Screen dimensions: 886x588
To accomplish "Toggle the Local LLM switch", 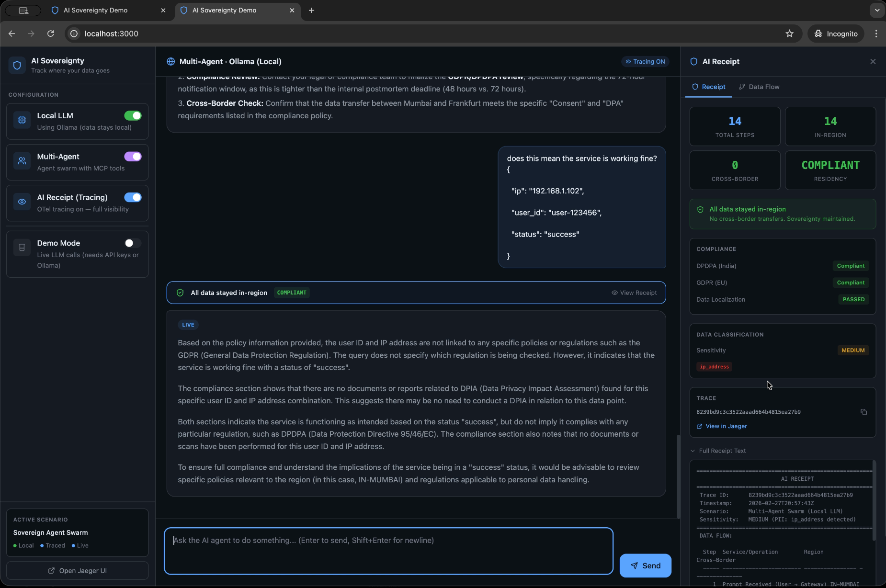I will click(133, 115).
